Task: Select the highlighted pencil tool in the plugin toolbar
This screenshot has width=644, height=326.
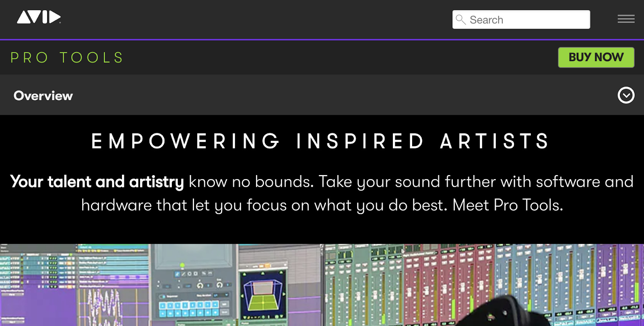Action: 177,274
